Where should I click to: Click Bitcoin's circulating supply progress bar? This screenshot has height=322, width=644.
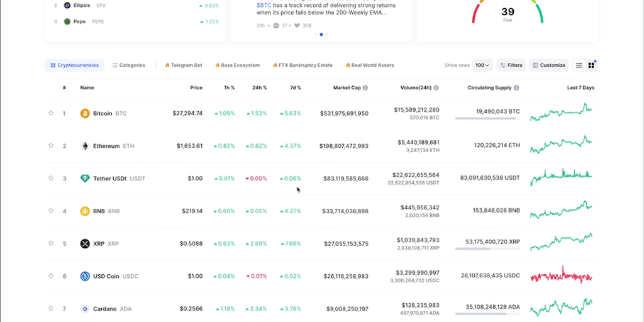click(487, 118)
